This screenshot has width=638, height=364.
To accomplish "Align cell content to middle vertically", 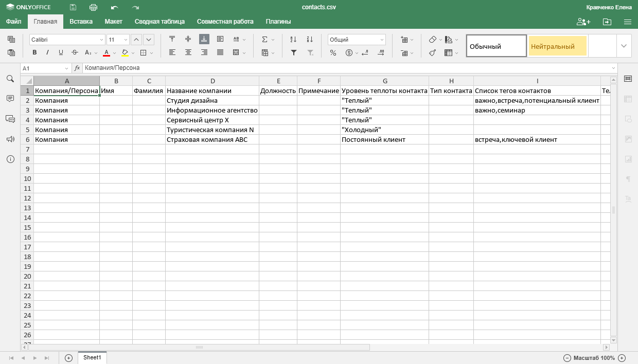I will [188, 39].
